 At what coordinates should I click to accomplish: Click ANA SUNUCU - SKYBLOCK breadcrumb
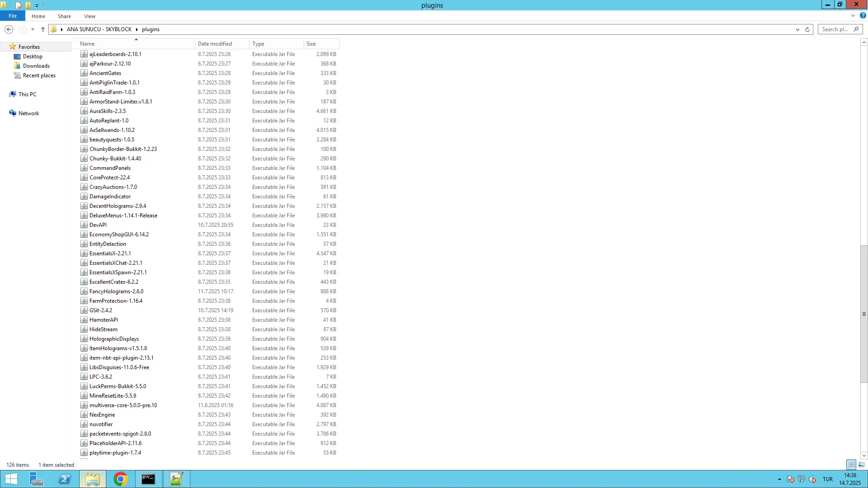click(x=99, y=29)
